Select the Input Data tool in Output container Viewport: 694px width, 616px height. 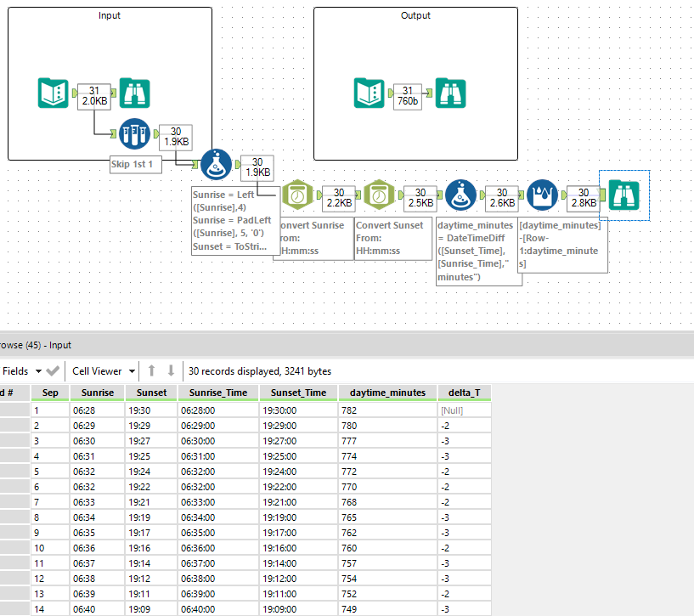pos(370,92)
